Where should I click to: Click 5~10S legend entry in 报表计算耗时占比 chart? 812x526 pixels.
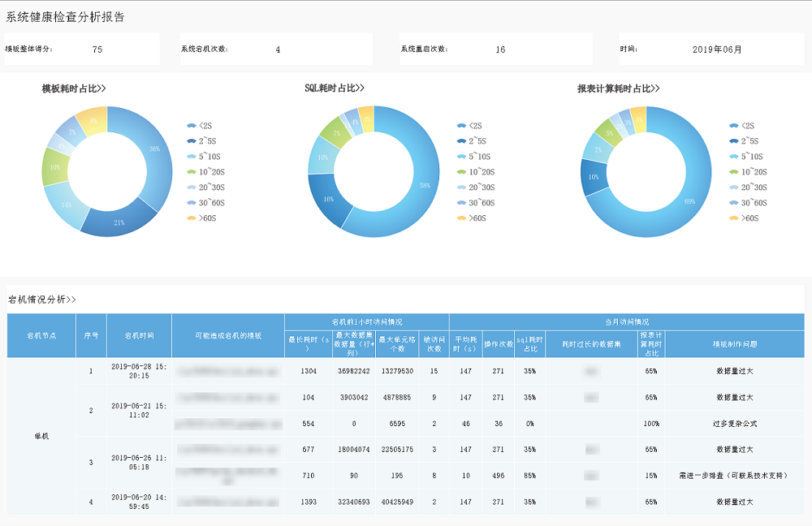[745, 157]
